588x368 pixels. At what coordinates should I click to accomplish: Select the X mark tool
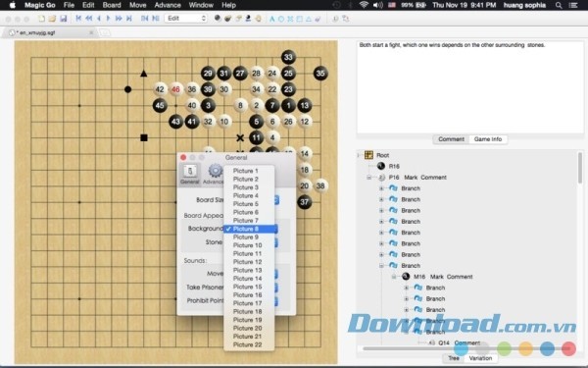point(290,19)
